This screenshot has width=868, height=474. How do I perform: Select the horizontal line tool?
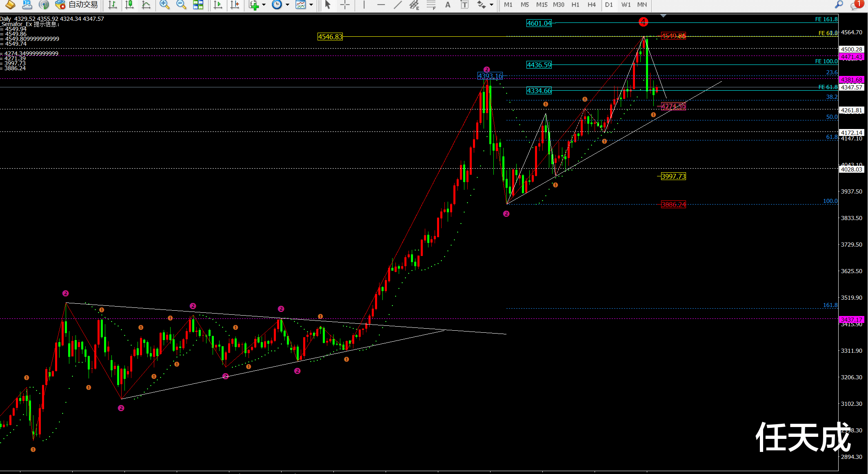(x=381, y=5)
